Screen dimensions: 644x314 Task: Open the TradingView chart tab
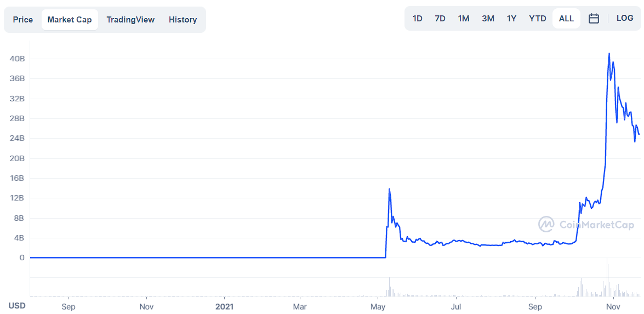tap(130, 20)
